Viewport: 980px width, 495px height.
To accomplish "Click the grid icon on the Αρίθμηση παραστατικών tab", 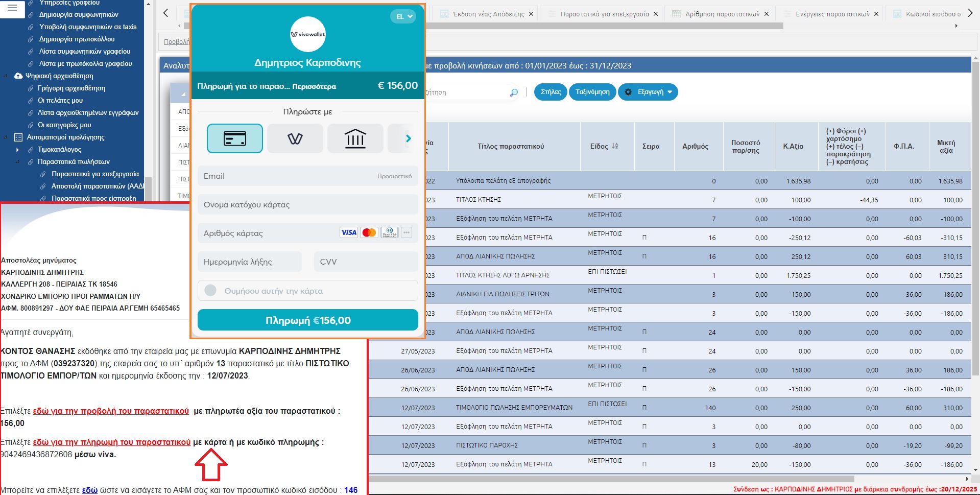I will pyautogui.click(x=677, y=14).
